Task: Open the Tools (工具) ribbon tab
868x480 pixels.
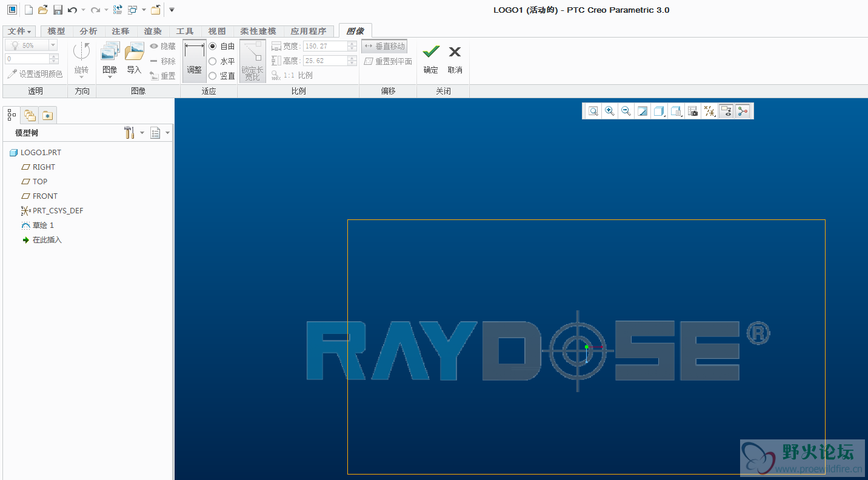Action: tap(185, 31)
